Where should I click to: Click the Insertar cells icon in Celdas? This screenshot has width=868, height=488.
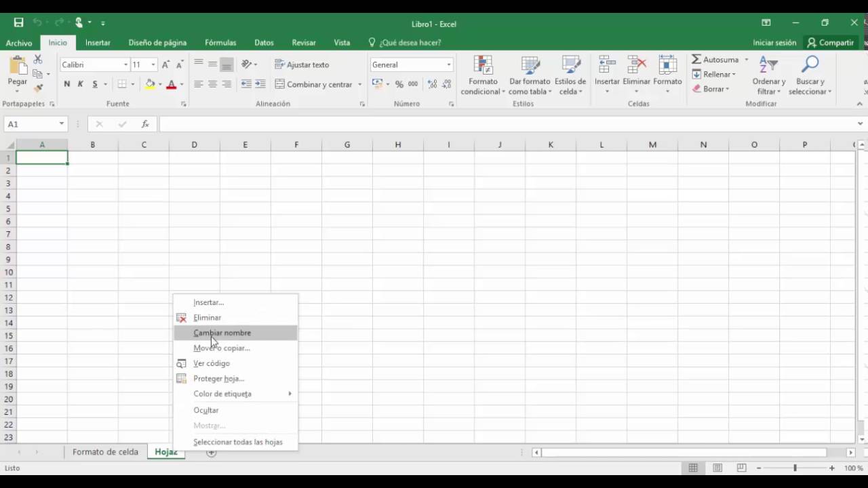click(x=607, y=66)
